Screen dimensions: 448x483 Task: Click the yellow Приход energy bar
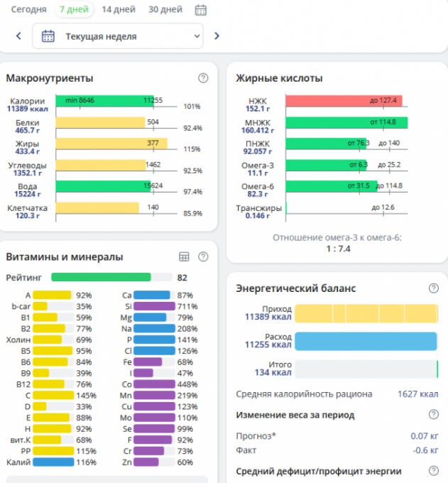[x=365, y=314]
